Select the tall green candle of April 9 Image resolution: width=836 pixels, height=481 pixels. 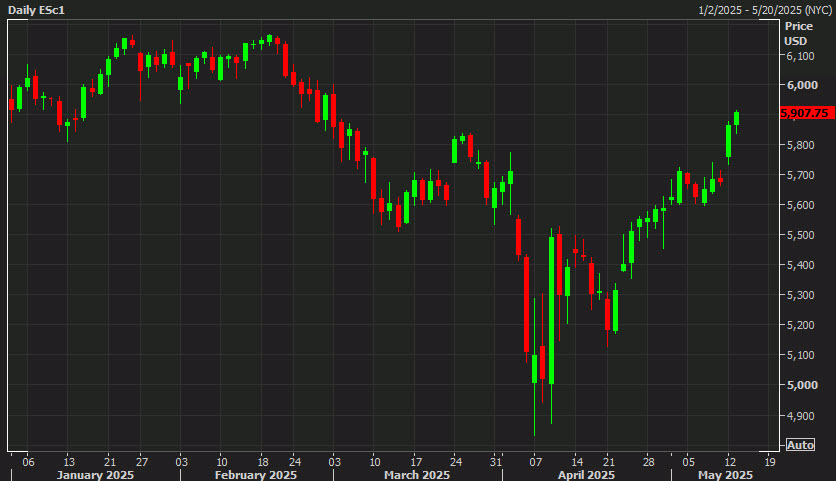tap(551, 310)
